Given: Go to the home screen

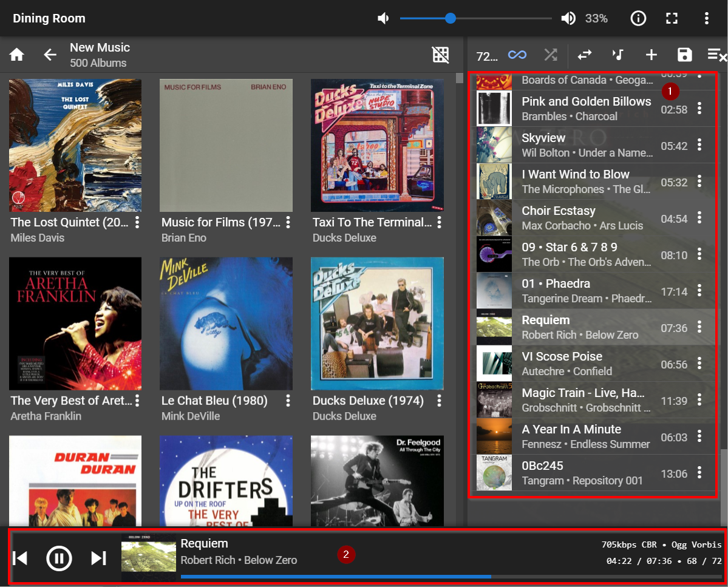Looking at the screenshot, I should pyautogui.click(x=17, y=55).
